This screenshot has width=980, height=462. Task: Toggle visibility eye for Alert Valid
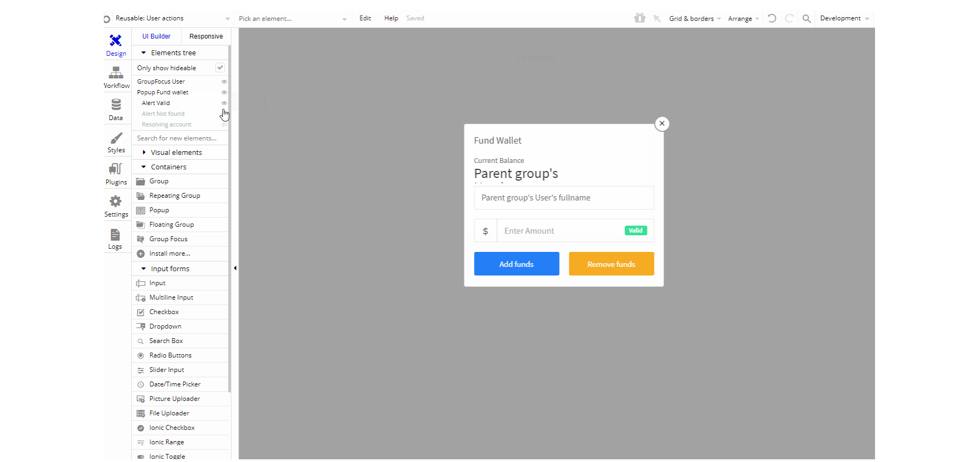coord(224,103)
